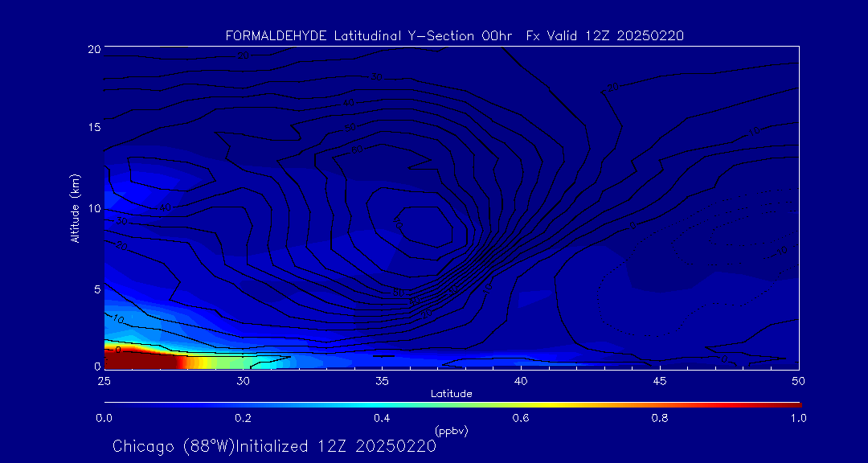868x463 pixels.
Task: Click the FORMALDEHYDE Latitudinal Y-Section plot title
Action: [x=454, y=36]
